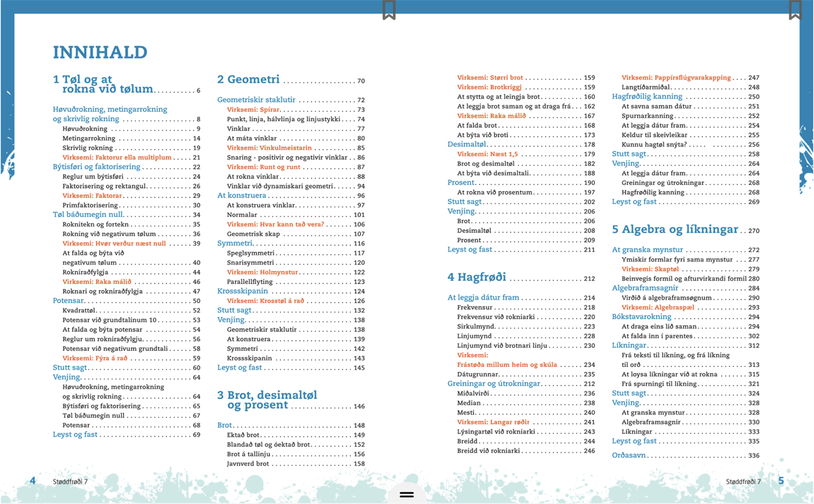The height and width of the screenshot is (504, 814).
Task: Select Blandað tøl og óektað brot
Action: (296, 445)
